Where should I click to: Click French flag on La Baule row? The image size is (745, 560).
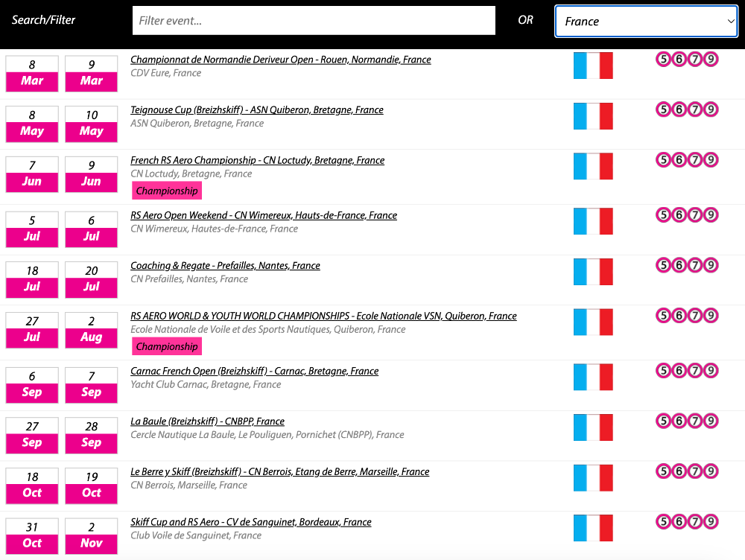click(x=593, y=427)
